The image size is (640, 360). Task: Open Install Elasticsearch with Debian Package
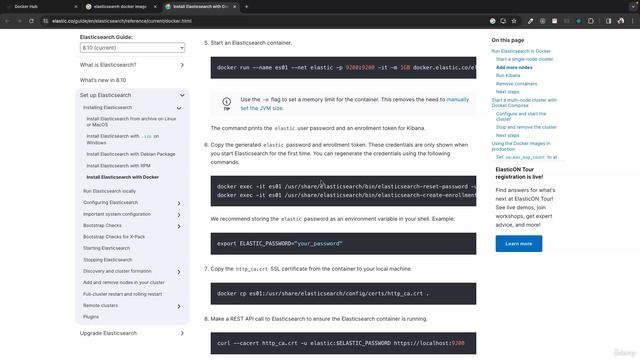pyautogui.click(x=131, y=154)
